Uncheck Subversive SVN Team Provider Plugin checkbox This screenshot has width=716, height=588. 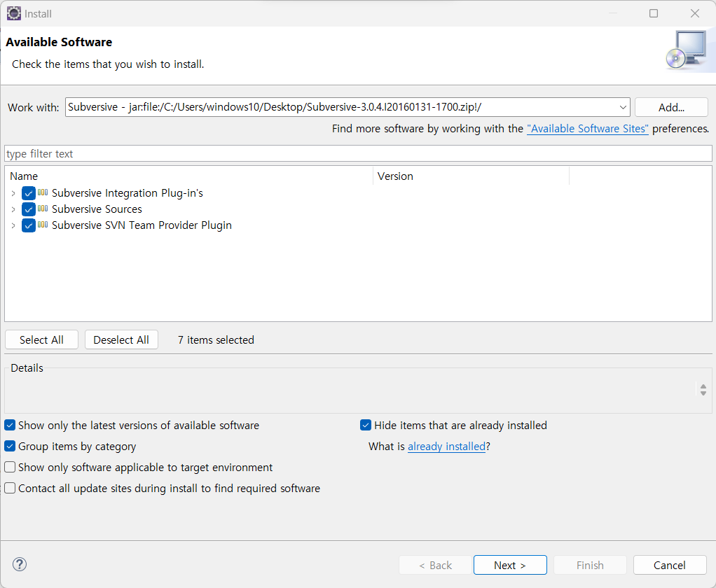point(28,225)
